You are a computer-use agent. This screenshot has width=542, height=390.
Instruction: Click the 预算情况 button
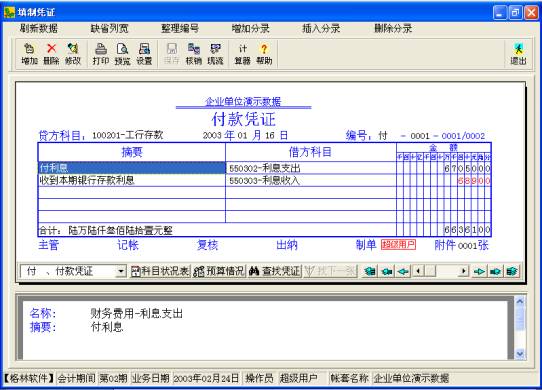219,271
